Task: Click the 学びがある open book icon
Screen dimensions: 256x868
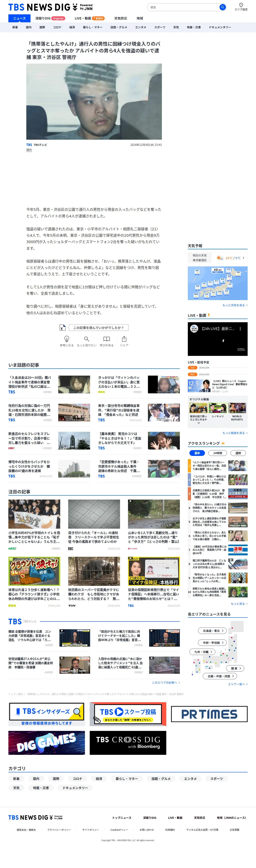Action: pyautogui.click(x=107, y=339)
